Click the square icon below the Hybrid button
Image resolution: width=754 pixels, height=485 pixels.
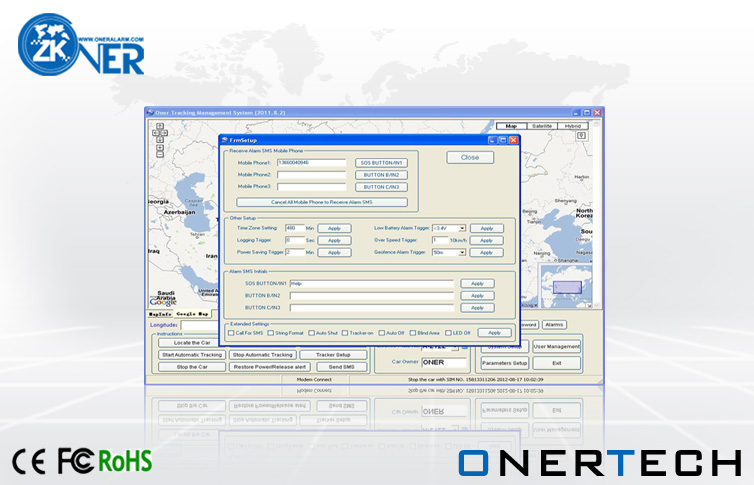point(581,136)
